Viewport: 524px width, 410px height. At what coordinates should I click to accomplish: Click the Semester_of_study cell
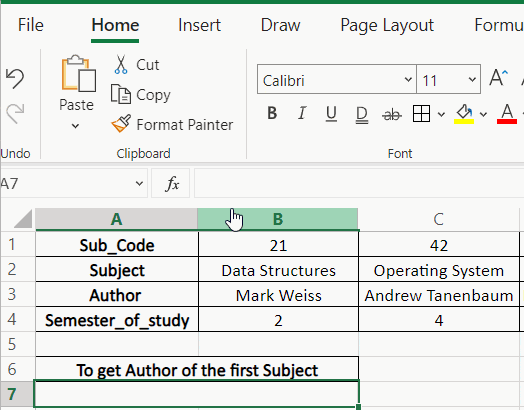coord(117,319)
